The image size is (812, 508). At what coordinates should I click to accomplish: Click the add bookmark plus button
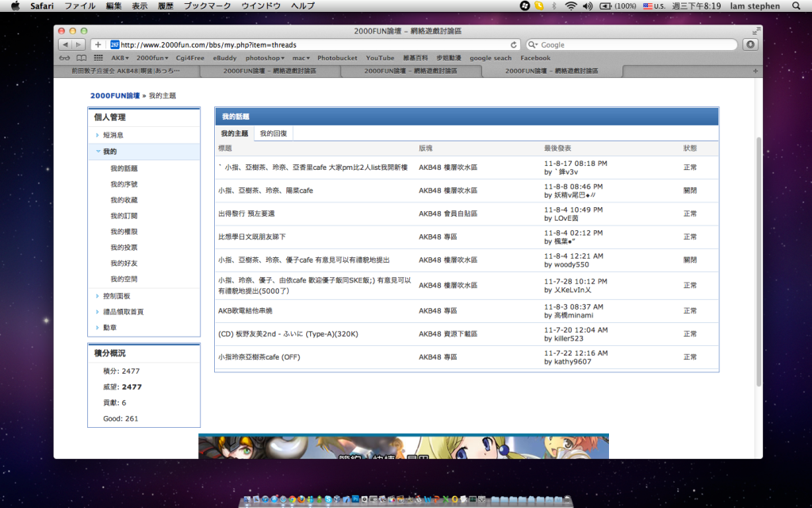click(x=98, y=44)
